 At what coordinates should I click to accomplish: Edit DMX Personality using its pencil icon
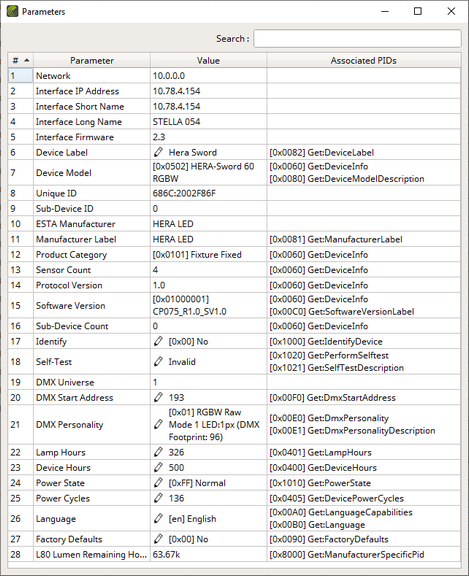pos(158,424)
